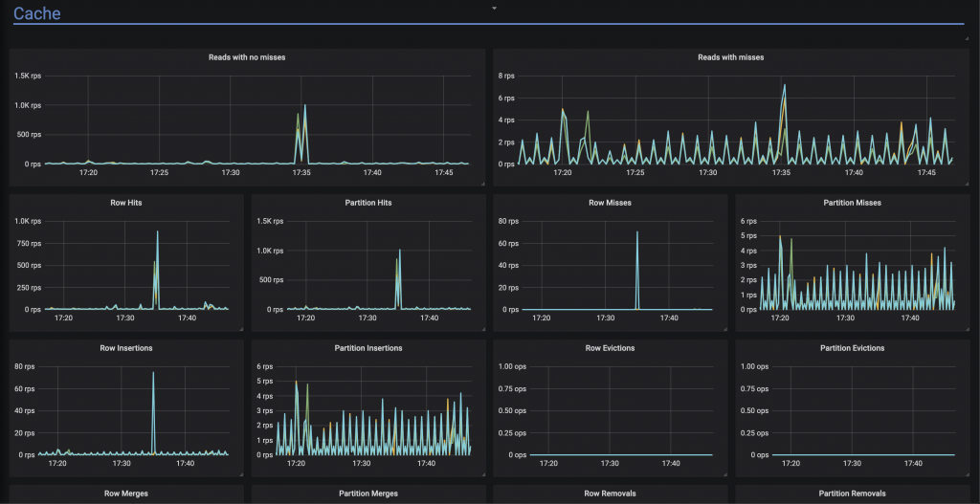Click the Row Merges panel title
This screenshot has width=980, height=504.
(x=126, y=493)
